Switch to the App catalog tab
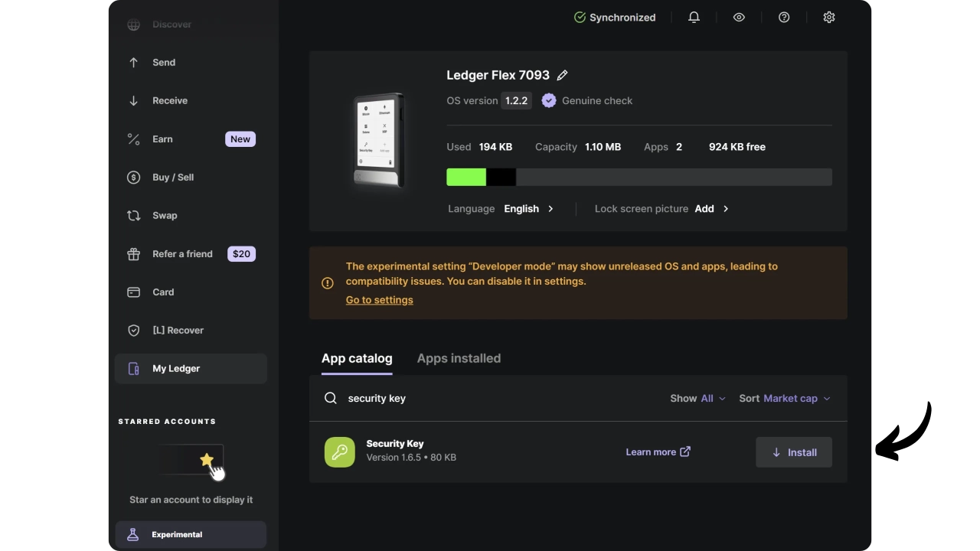 click(357, 358)
